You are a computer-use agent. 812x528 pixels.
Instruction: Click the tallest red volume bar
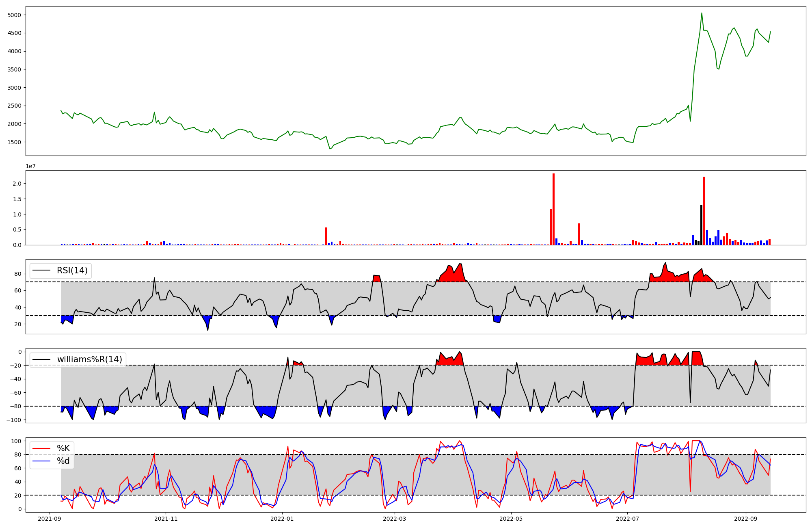[x=553, y=209]
